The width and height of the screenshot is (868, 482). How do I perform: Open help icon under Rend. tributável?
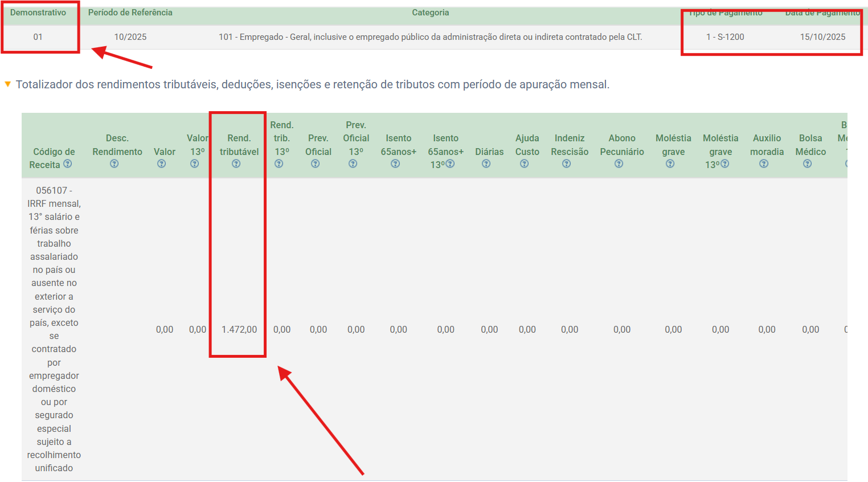[x=236, y=164]
